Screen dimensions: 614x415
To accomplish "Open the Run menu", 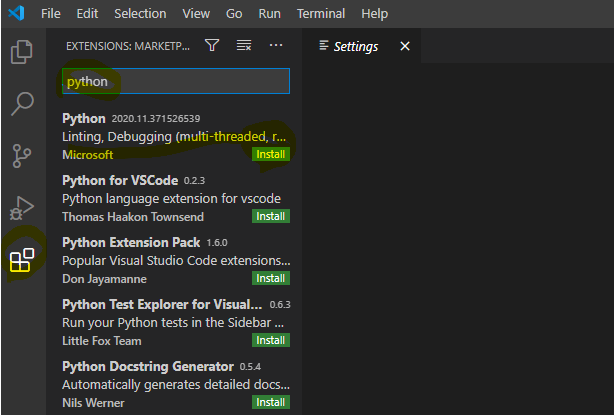I will coord(269,14).
